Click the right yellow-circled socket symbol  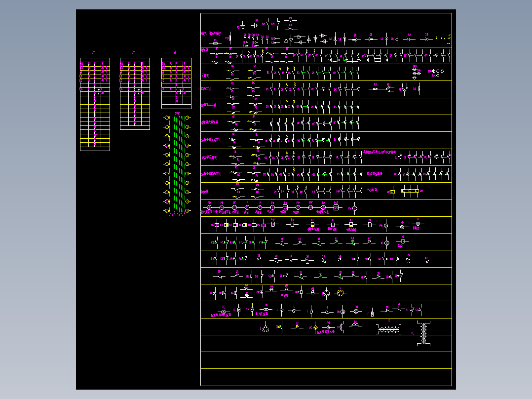point(340,293)
